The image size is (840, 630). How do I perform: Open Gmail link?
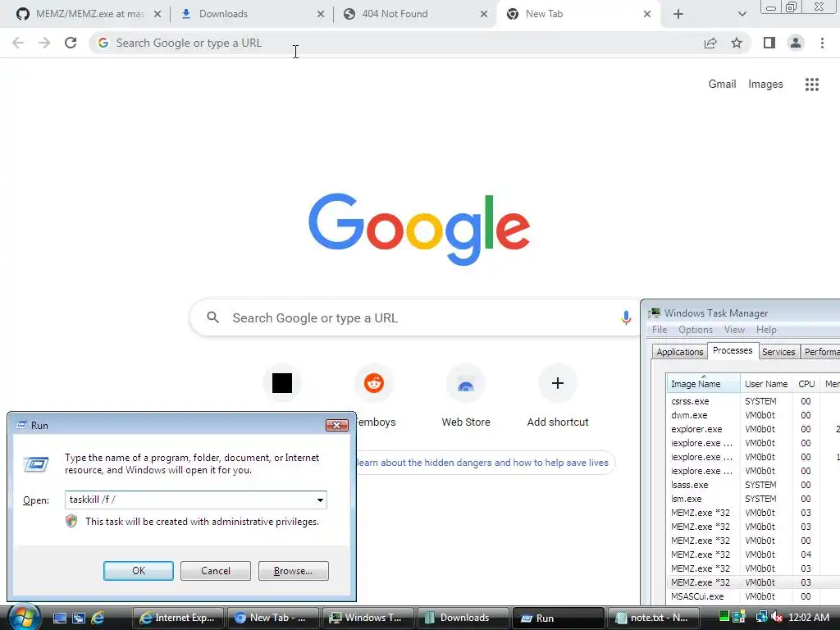pos(722,84)
